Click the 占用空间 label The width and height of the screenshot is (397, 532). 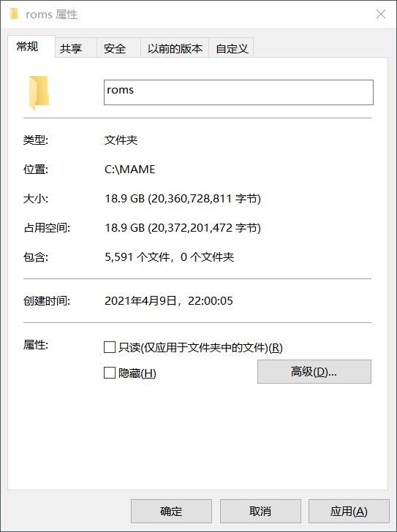pyautogui.click(x=47, y=227)
